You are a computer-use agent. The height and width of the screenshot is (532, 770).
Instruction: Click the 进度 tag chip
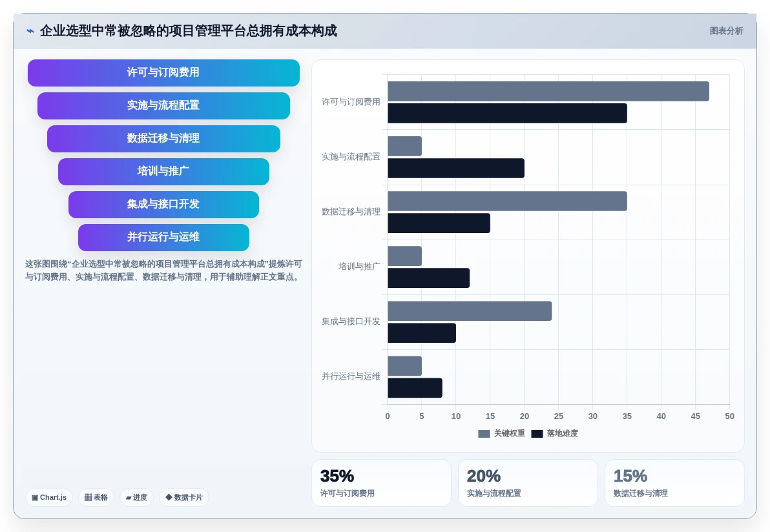[136, 497]
